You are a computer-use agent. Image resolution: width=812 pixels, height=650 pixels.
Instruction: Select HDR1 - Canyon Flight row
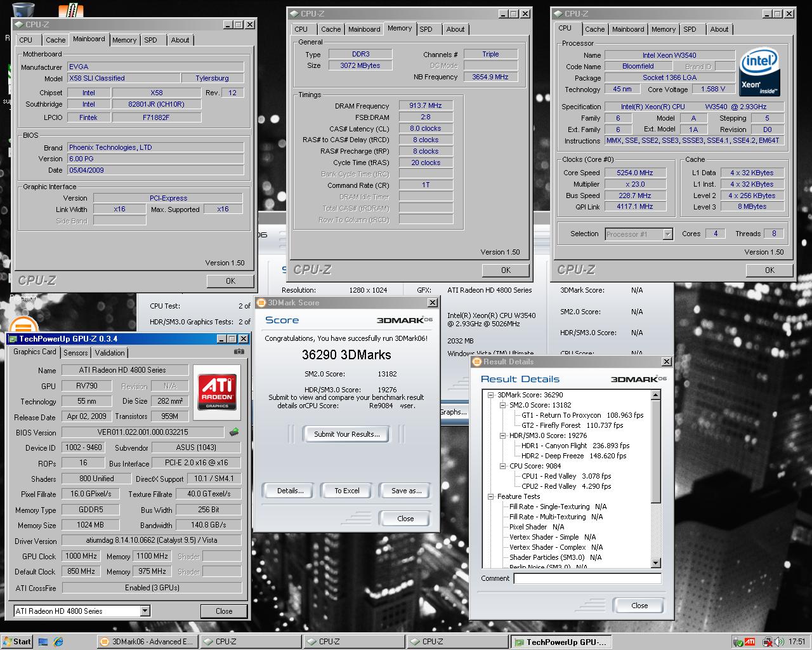pyautogui.click(x=575, y=446)
